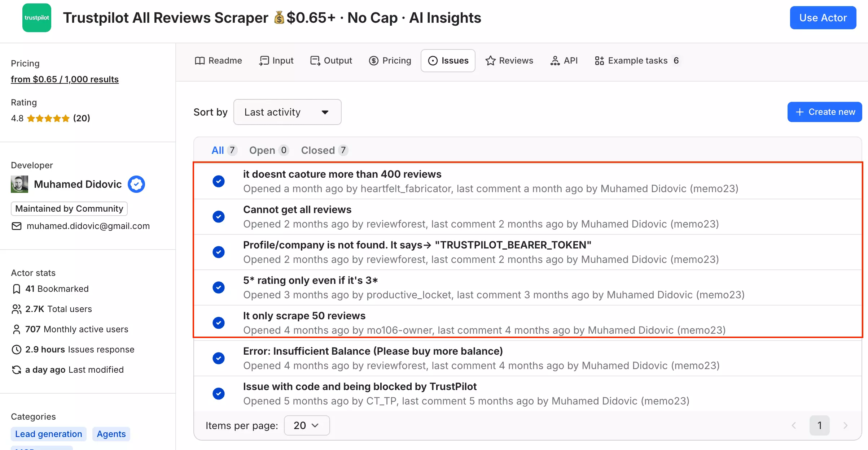This screenshot has width=868, height=450.
Task: Click the Trustpilot actor logo icon
Action: pyautogui.click(x=37, y=18)
